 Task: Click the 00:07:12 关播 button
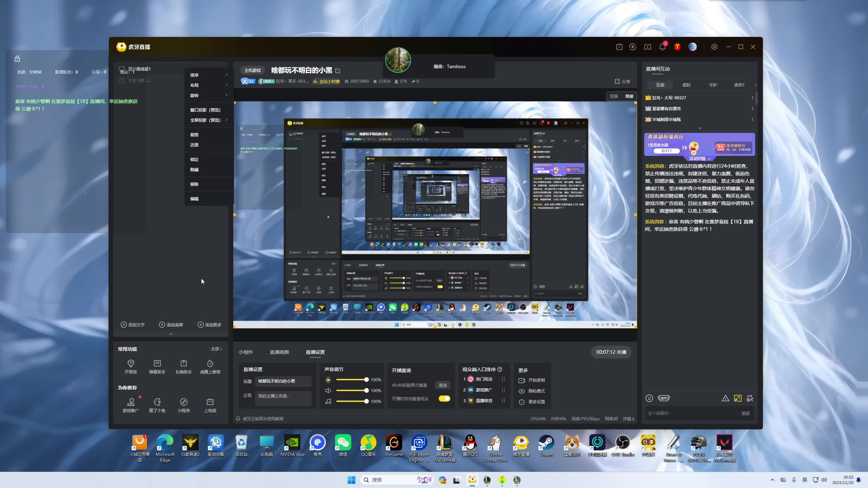611,352
